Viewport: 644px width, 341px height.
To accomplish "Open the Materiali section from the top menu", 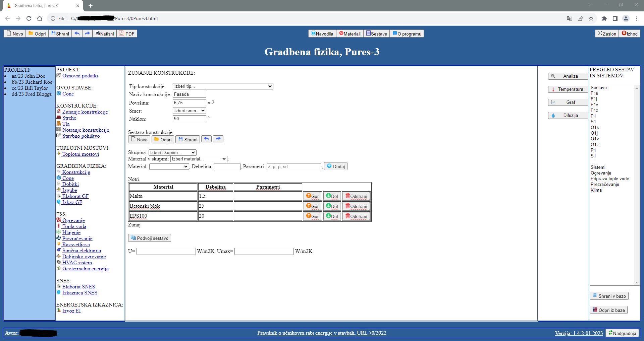I will (x=349, y=33).
